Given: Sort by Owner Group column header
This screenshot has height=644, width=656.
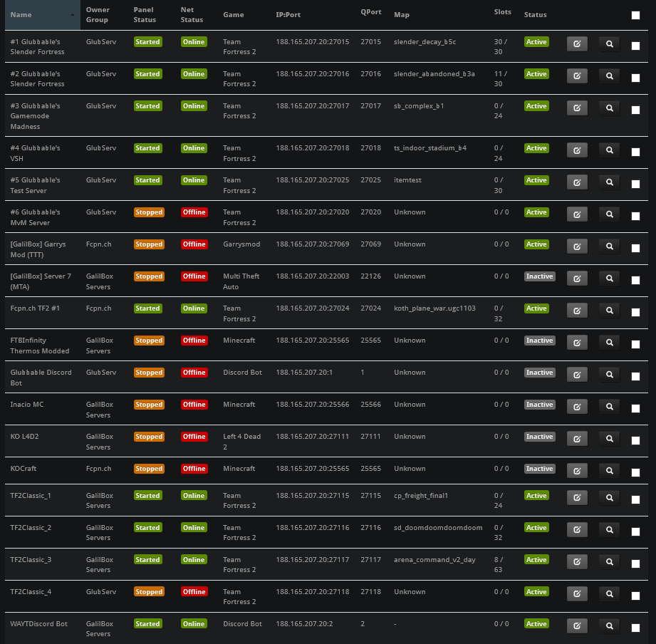Looking at the screenshot, I should [x=98, y=15].
